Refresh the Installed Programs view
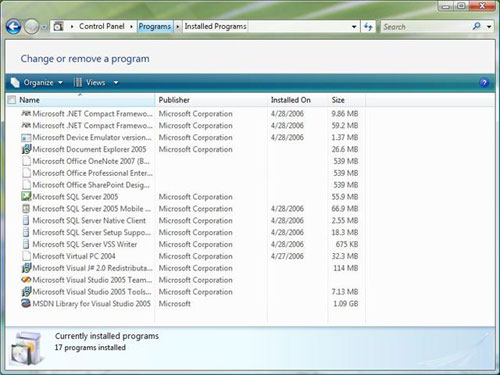 pos(368,27)
